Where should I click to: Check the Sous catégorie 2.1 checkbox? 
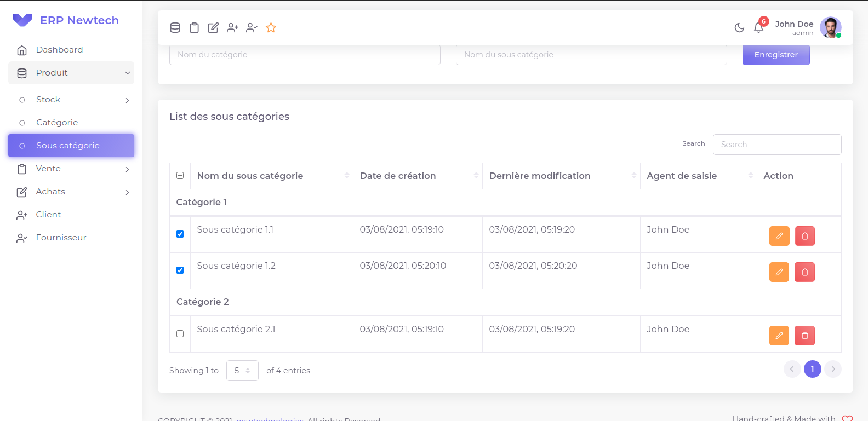(x=180, y=334)
